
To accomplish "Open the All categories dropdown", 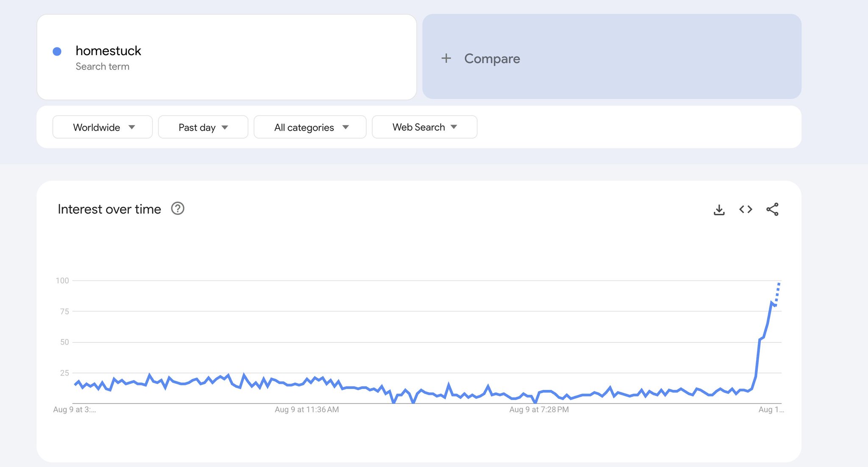I will point(310,127).
